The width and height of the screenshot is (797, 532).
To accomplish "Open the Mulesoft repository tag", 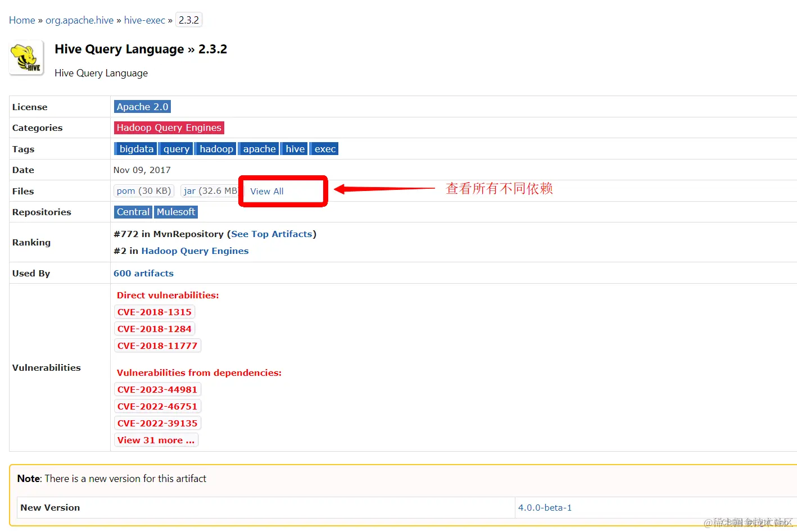I will pyautogui.click(x=176, y=212).
